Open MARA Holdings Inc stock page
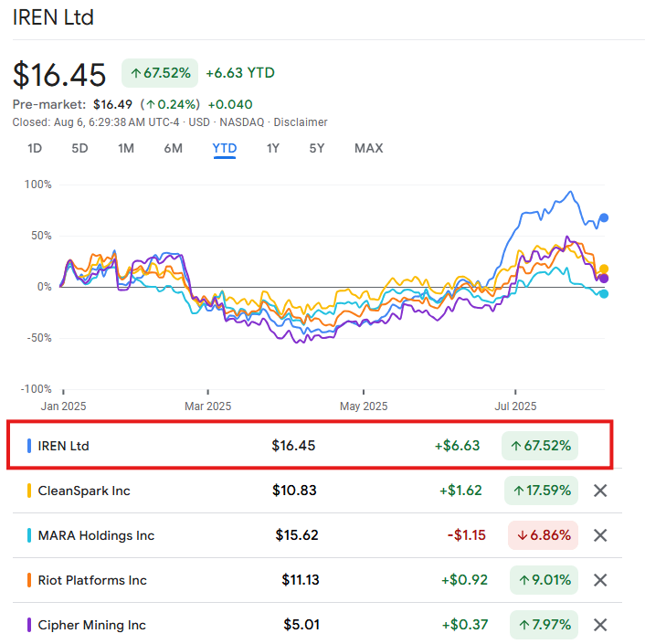Image resolution: width=645 pixels, height=644 pixels. point(96,535)
